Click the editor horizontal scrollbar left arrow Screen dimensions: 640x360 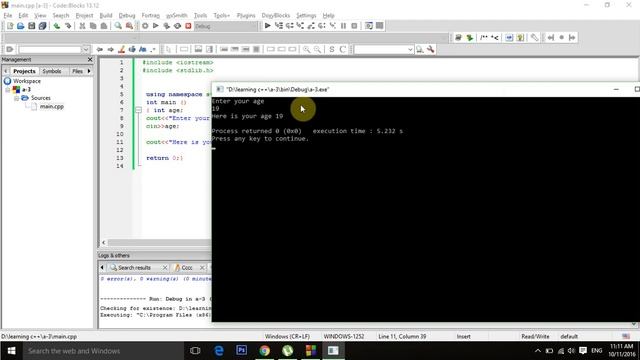click(x=104, y=242)
